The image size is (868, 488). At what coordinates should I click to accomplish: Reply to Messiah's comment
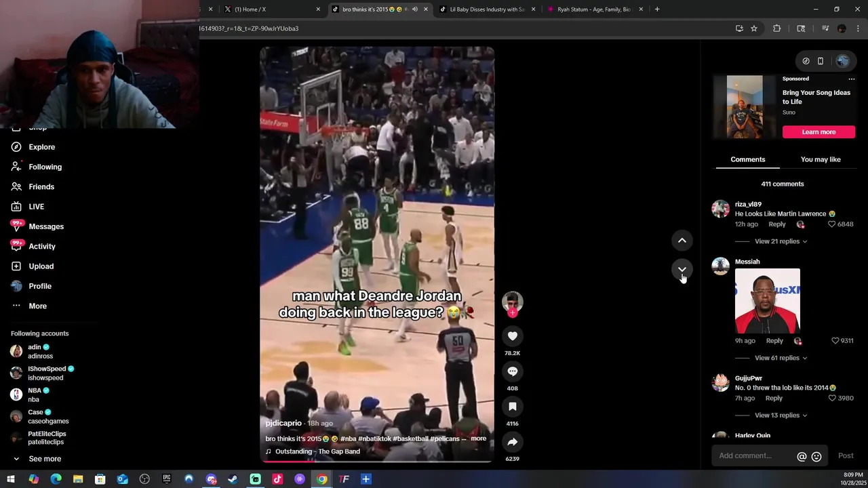(774, 341)
